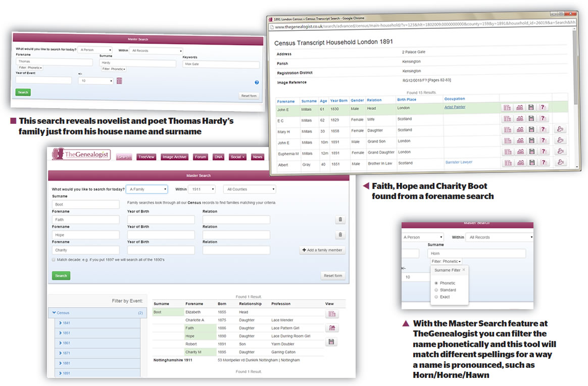
Task: Click Reset form in the family search form
Action: click(332, 275)
